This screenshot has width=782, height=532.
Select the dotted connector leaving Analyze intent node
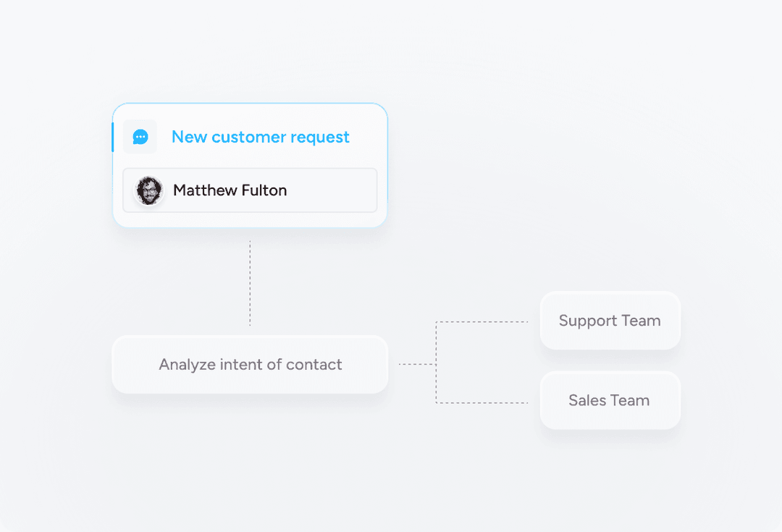417,365
